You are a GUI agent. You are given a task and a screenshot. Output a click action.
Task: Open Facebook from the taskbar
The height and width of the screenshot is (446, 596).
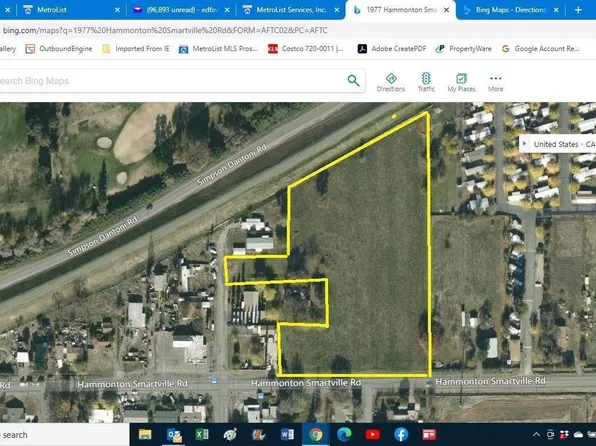(401, 434)
